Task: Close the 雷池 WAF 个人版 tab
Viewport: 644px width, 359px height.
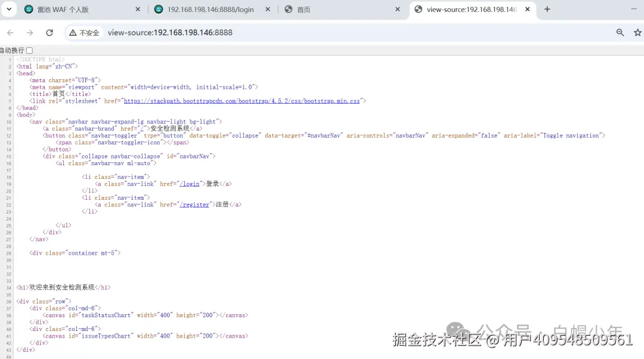Action: (138, 9)
